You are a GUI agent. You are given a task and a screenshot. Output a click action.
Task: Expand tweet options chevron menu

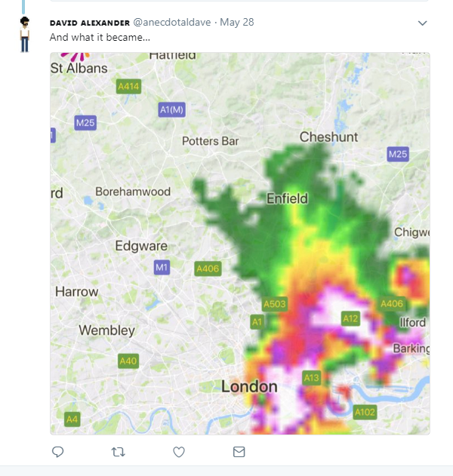[423, 23]
